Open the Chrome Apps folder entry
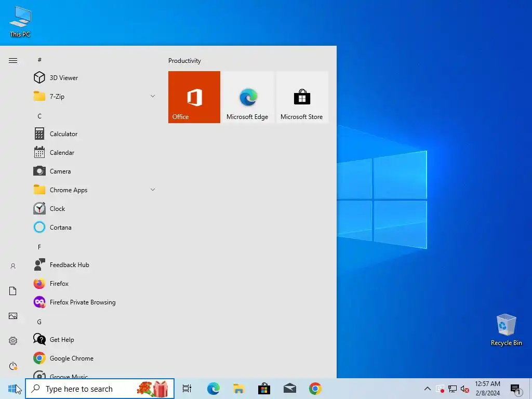Viewport: 532px width, 399px height. click(x=95, y=190)
